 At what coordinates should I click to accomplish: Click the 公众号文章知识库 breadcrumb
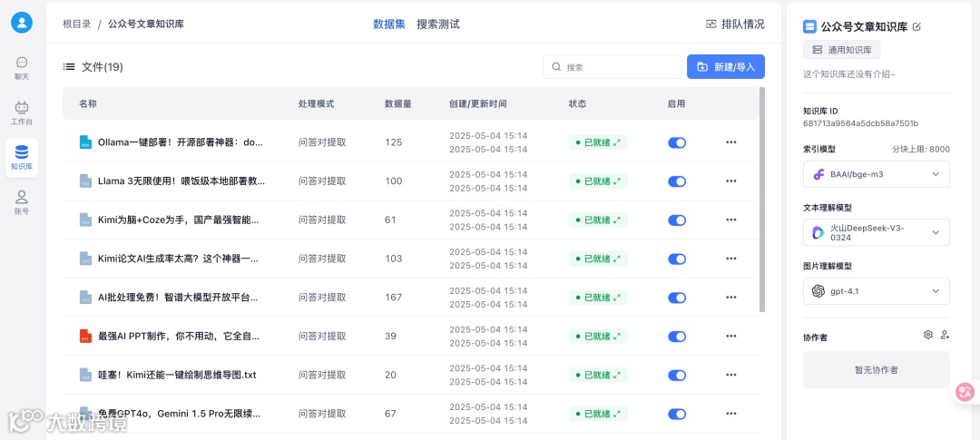point(146,24)
